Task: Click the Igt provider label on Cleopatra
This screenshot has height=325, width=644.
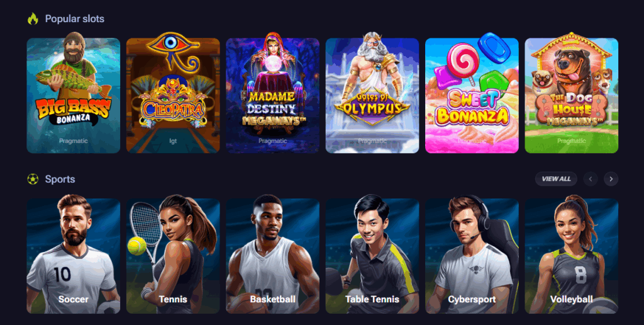Action: pos(173,140)
